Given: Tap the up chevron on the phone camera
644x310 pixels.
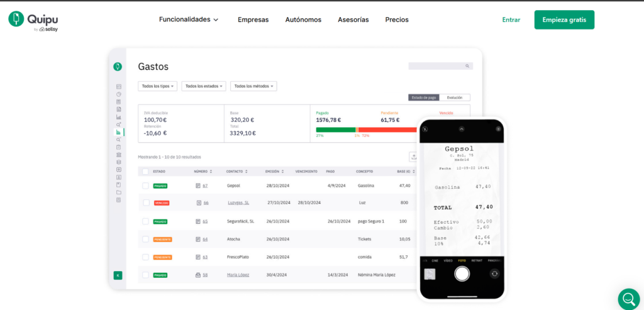Looking at the screenshot, I should coord(462,129).
